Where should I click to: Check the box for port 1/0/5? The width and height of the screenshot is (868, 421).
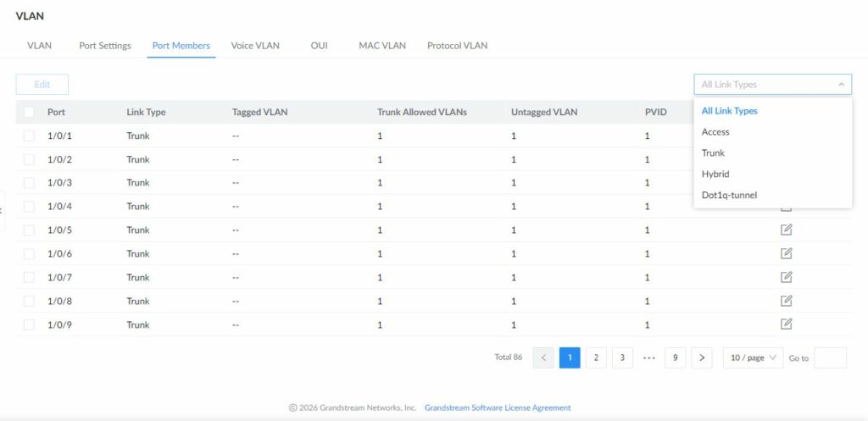[x=29, y=230]
